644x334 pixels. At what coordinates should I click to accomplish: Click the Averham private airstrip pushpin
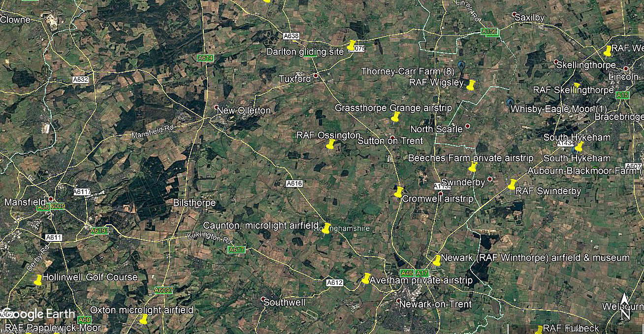point(366,278)
